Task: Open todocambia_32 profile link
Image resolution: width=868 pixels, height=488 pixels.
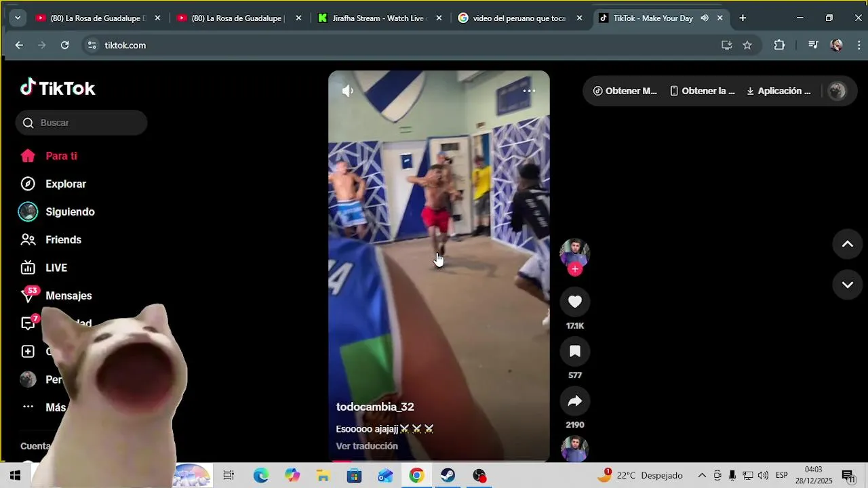Action: (375, 407)
